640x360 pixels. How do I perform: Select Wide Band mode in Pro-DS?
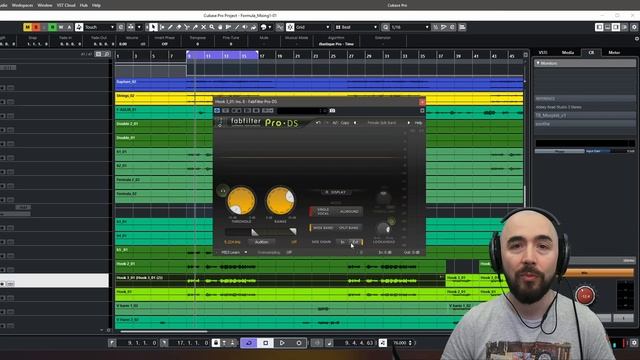(323, 228)
